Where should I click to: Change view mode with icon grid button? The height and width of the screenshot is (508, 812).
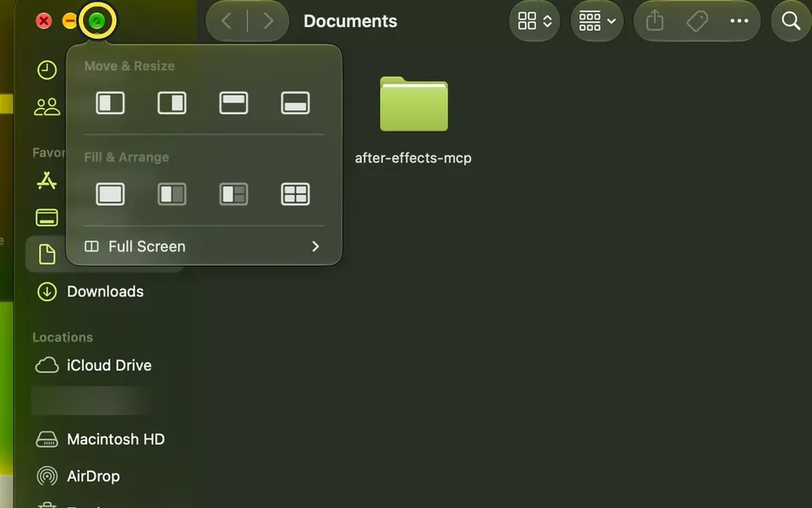pyautogui.click(x=535, y=21)
